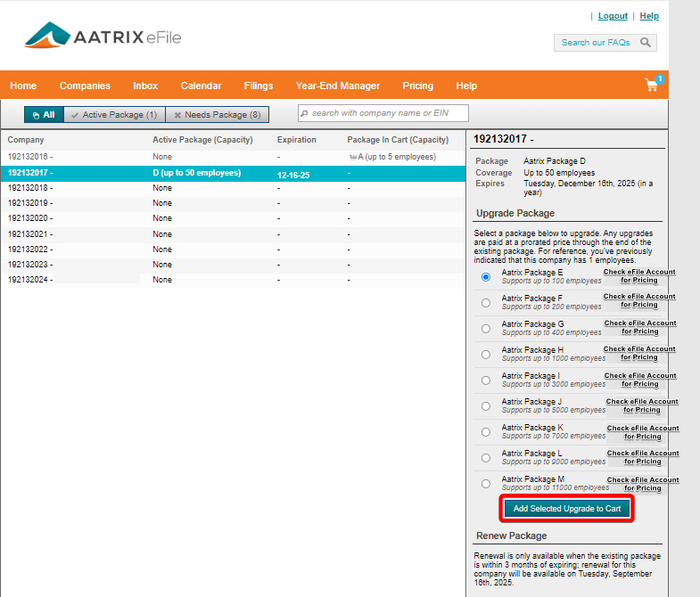Select company row 192132018
Image resolution: width=700 pixels, height=597 pixels.
[x=233, y=188]
